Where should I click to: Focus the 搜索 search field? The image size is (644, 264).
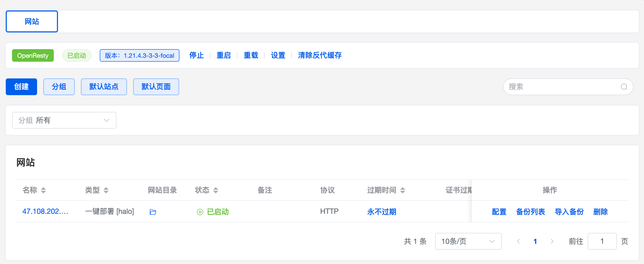[564, 87]
